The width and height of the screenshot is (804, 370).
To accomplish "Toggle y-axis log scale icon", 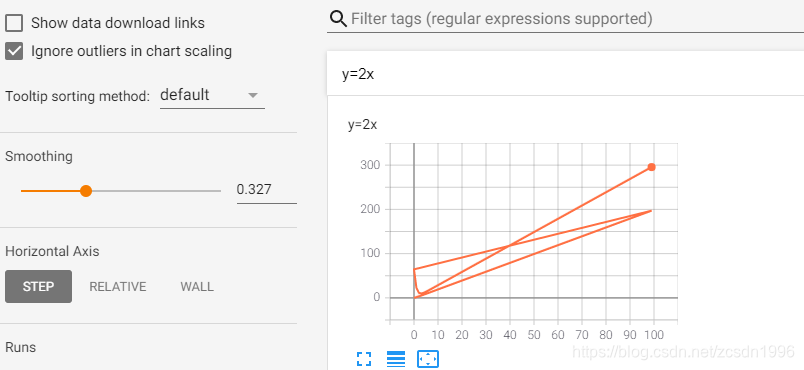I will pyautogui.click(x=395, y=359).
